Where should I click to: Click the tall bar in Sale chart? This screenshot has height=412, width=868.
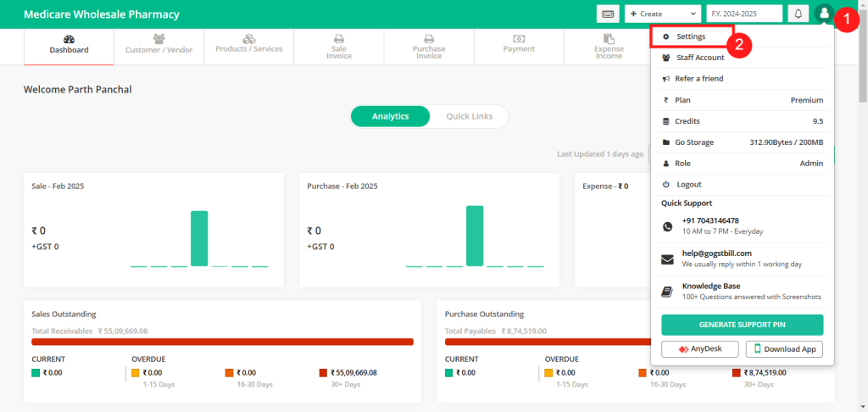tap(199, 238)
